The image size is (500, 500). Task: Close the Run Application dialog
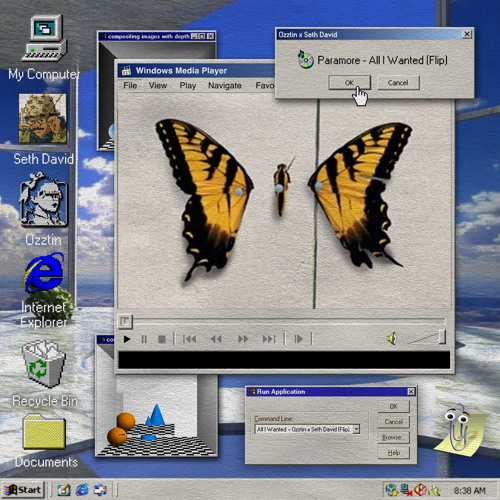tap(411, 392)
